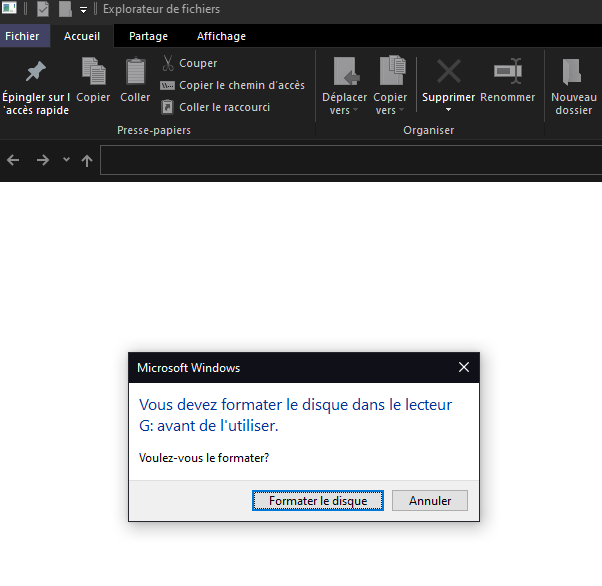
Task: Go forward with the right arrow
Action: pos(43,160)
